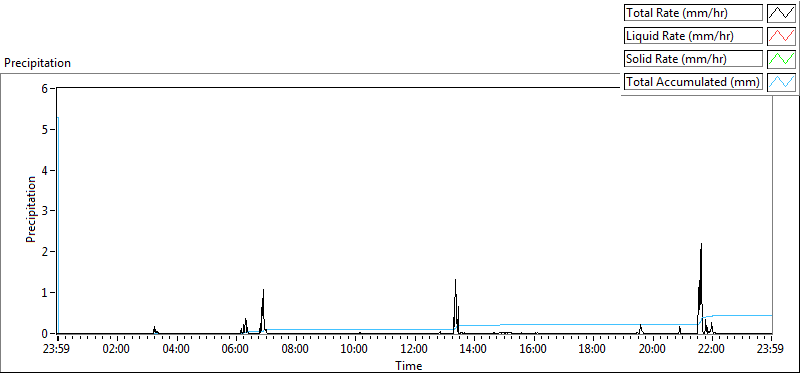Click the Liquid Rate red line icon

pos(781,36)
